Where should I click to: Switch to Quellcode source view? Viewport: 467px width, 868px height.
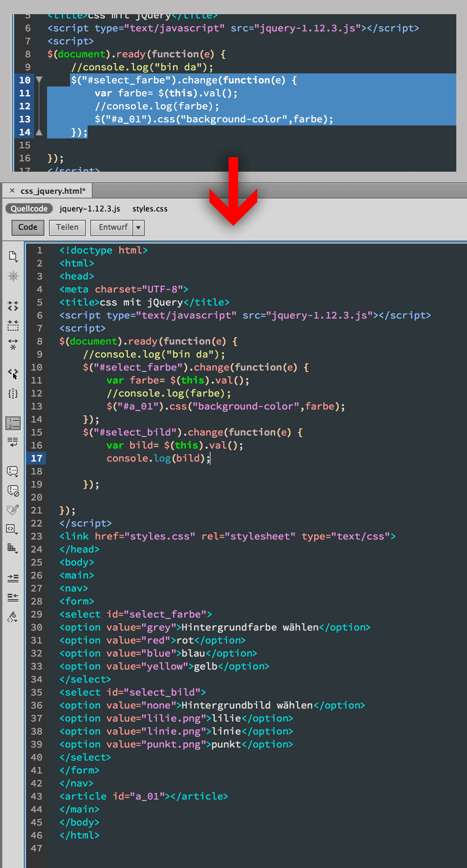tap(29, 208)
